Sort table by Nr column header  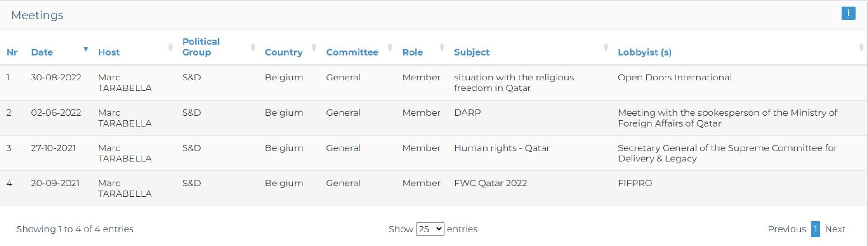pos(12,52)
